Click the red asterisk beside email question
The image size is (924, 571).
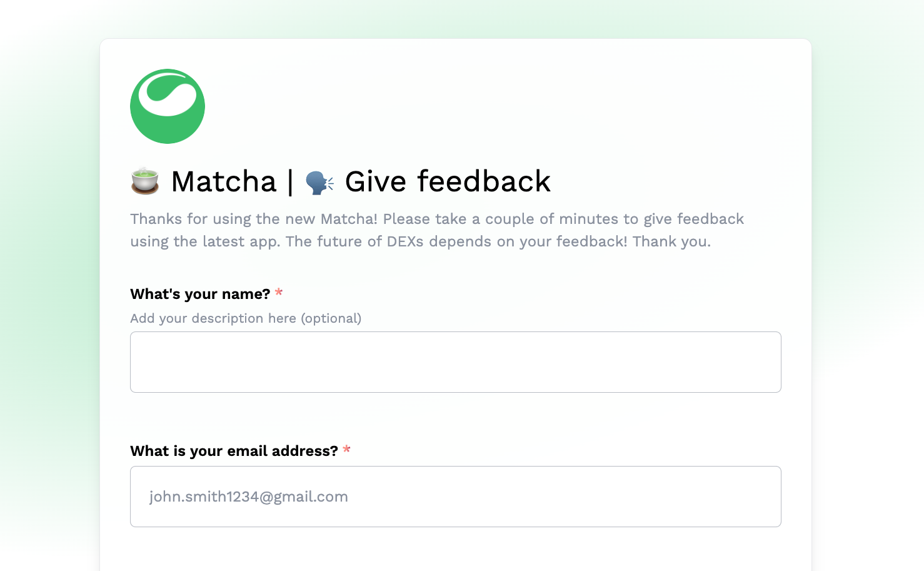coord(346,450)
